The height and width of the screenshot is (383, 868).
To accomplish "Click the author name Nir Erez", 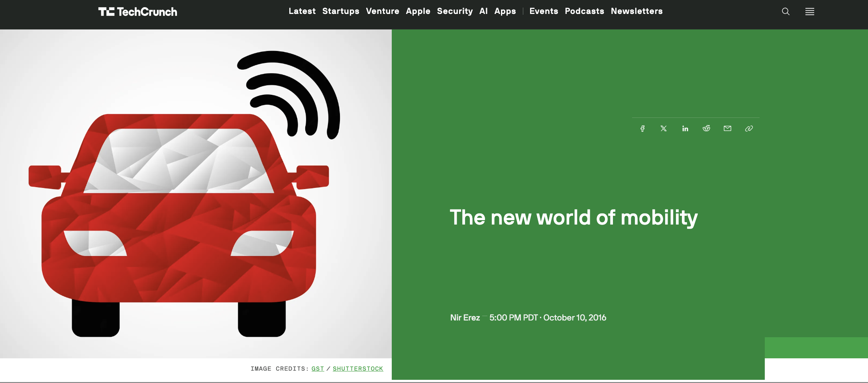I will point(464,317).
